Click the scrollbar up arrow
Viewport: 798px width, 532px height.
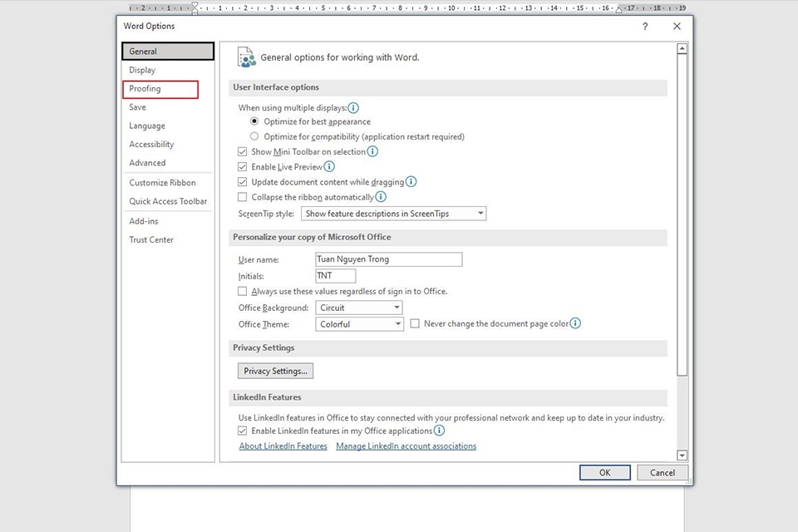click(x=682, y=49)
